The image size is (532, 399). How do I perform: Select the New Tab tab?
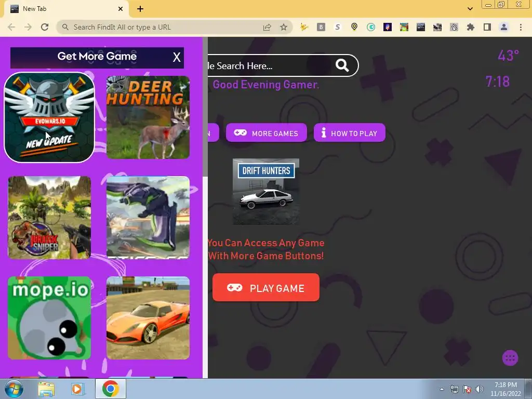point(66,9)
